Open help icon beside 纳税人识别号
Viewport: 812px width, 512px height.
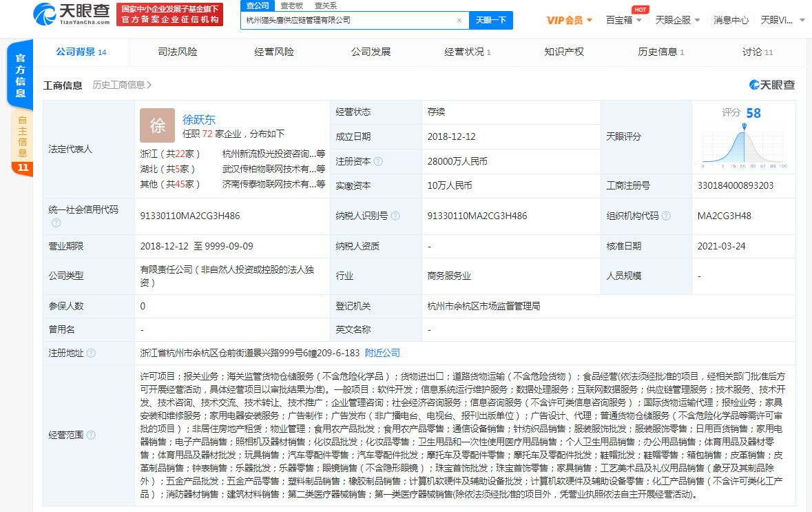coord(395,216)
